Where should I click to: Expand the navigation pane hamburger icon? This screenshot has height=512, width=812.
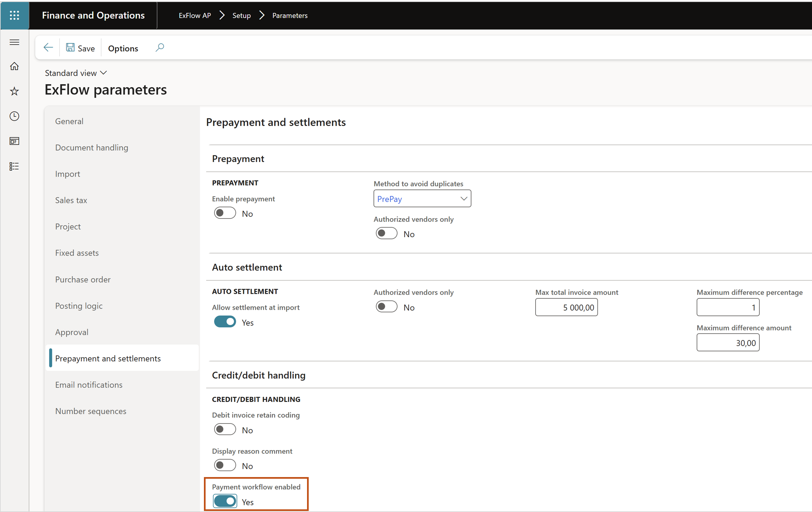coord(15,42)
